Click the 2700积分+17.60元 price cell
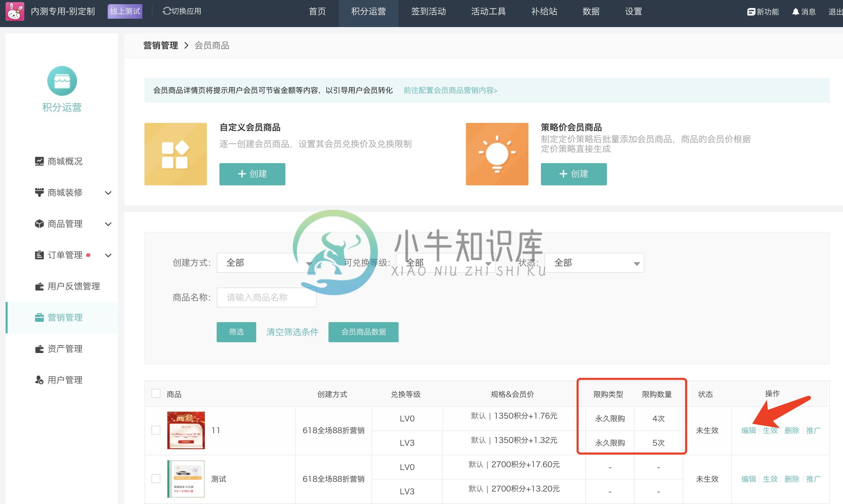The width and height of the screenshot is (843, 504). tap(514, 464)
